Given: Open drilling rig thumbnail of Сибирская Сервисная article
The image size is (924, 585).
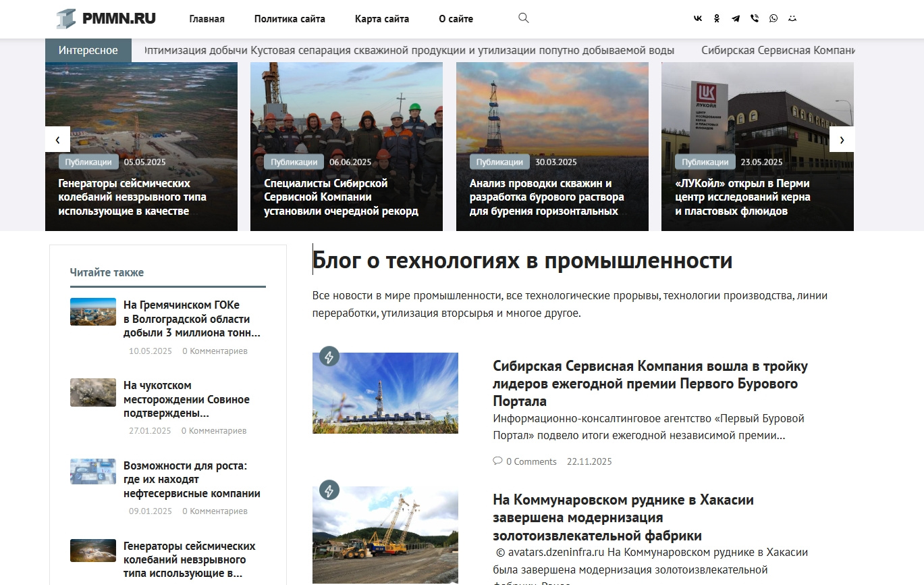Looking at the screenshot, I should point(385,393).
